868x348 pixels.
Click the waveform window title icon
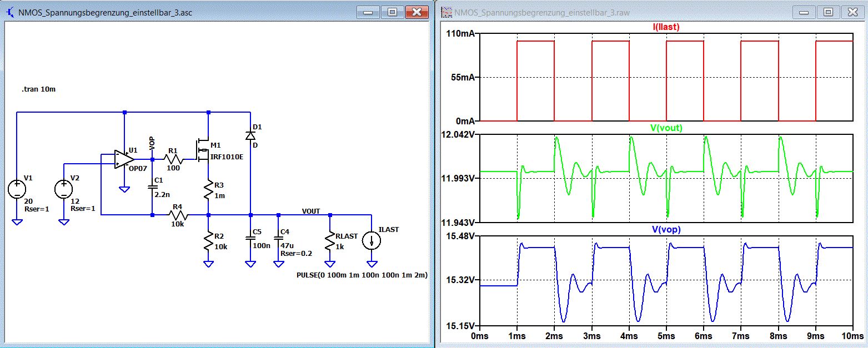click(446, 12)
